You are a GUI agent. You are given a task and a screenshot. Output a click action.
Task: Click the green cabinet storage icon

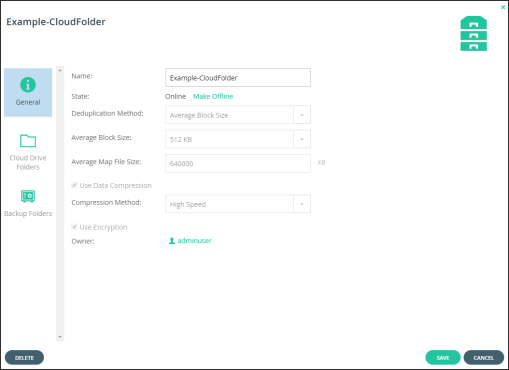(473, 34)
